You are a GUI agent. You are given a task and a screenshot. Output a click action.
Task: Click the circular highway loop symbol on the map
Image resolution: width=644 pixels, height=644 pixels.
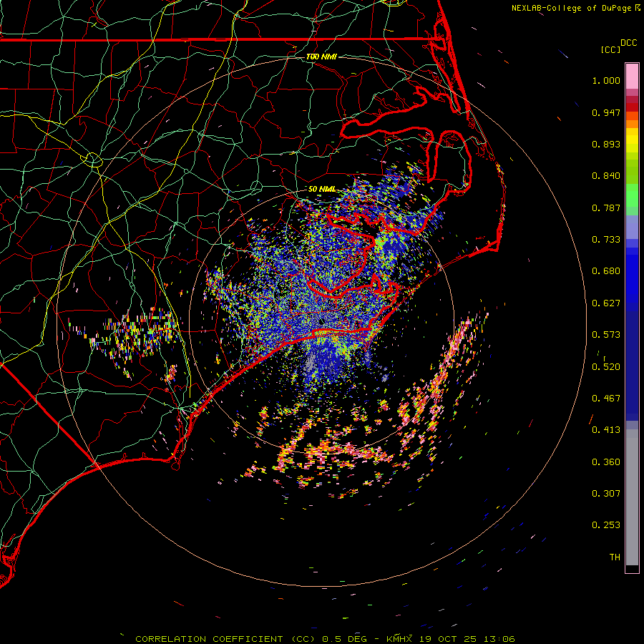point(93,159)
